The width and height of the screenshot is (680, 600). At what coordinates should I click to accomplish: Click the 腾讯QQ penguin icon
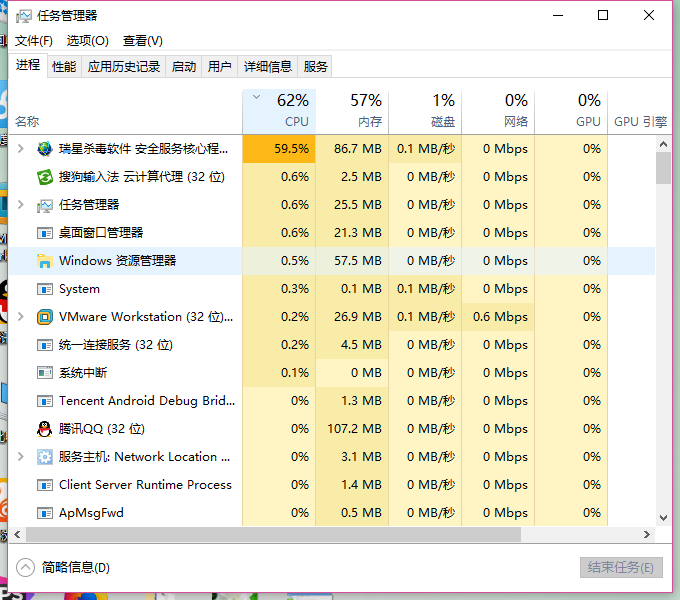click(x=45, y=429)
